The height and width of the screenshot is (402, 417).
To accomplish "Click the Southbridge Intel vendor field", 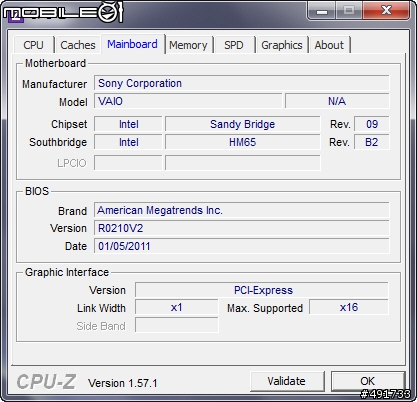I will click(x=129, y=142).
